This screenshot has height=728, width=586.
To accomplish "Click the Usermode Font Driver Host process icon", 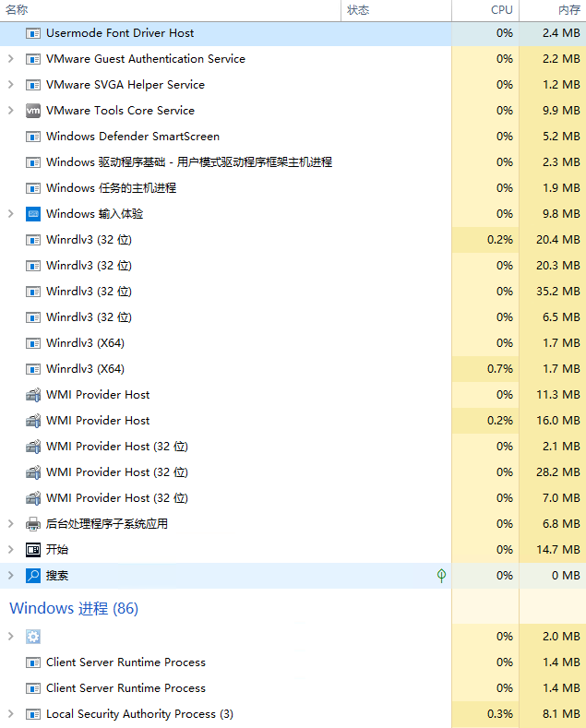I will click(x=33, y=33).
